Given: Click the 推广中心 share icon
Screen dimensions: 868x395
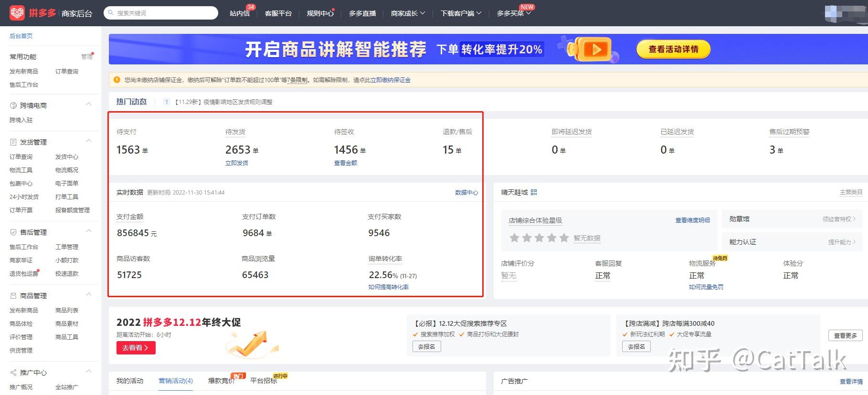Looking at the screenshot, I should point(13,373).
